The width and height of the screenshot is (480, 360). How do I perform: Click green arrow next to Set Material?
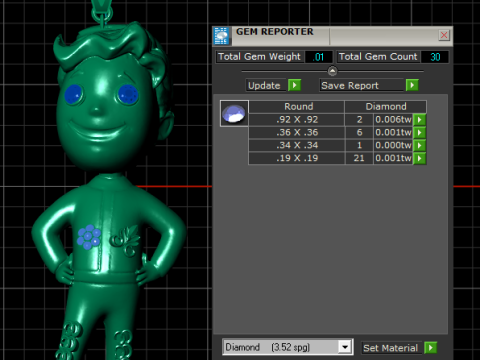pyautogui.click(x=431, y=348)
